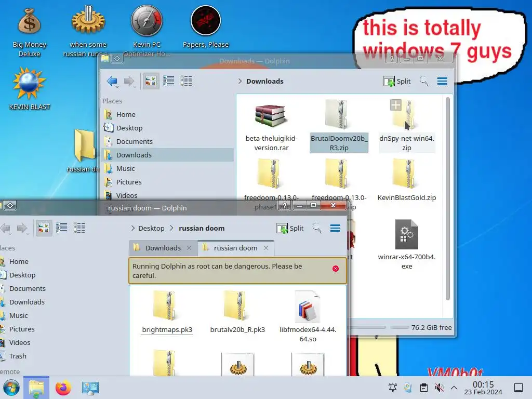Select dnSpy-net-win64.zip file name
Screen dimensions: 532x399
[406, 143]
